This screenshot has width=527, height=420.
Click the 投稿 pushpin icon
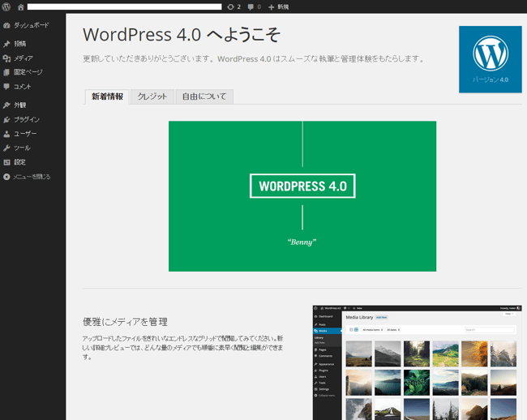click(6, 44)
